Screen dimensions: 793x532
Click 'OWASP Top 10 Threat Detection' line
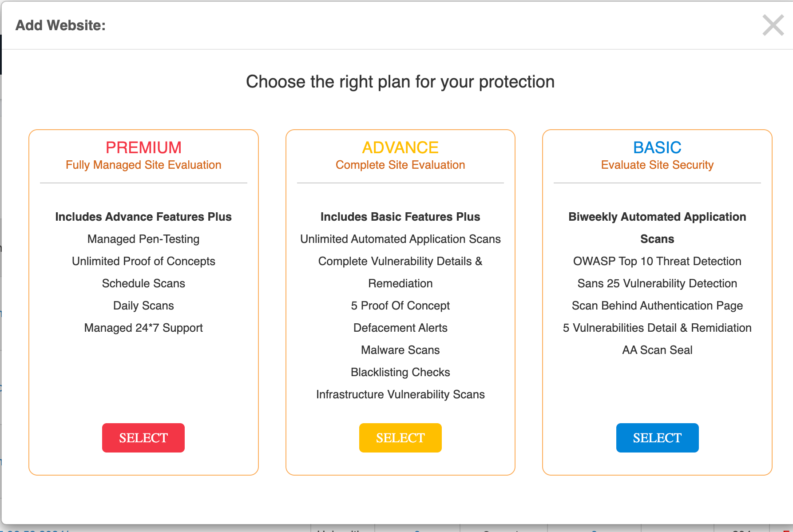click(x=657, y=262)
